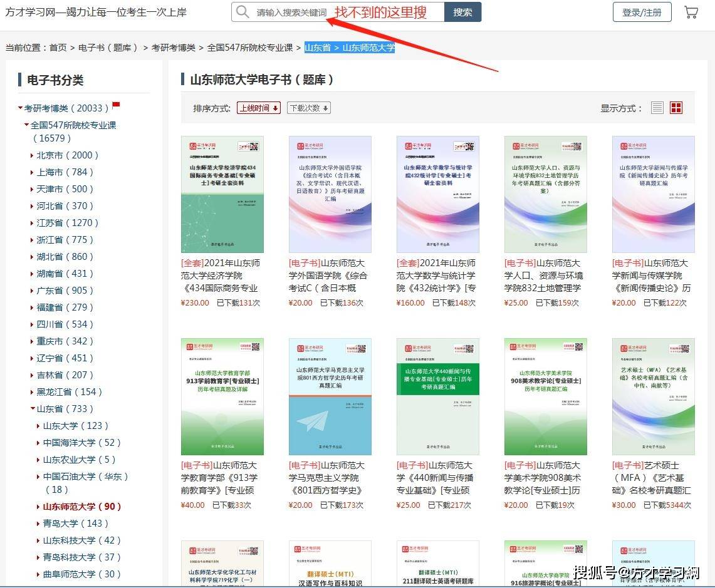Click the red flag beside 考研考博类

pyautogui.click(x=116, y=105)
